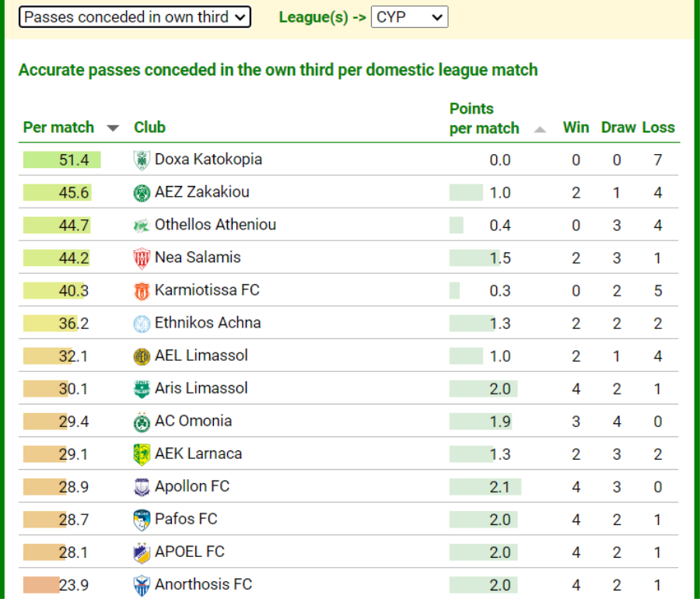The height and width of the screenshot is (599, 700).
Task: Click the Nea Salamis crest icon
Action: pos(142,258)
